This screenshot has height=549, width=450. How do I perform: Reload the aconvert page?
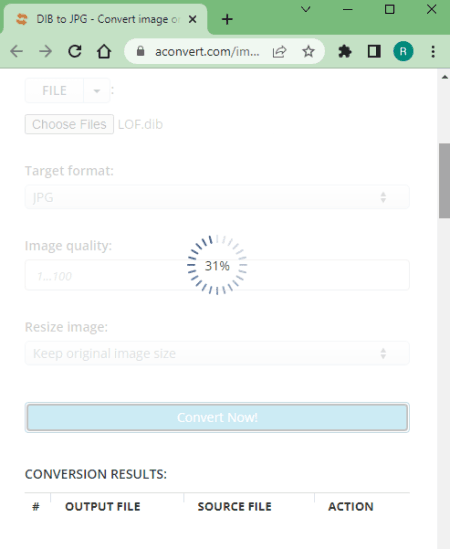click(75, 52)
